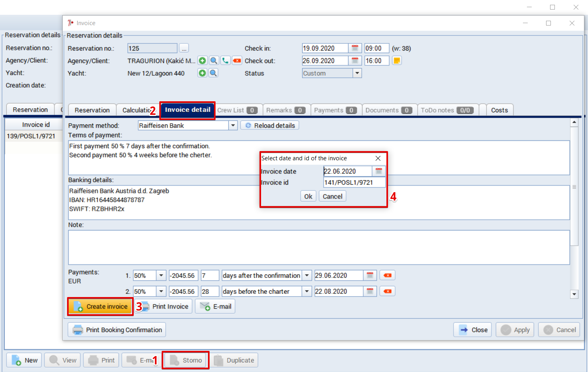Click the Note text area
The width and height of the screenshot is (588, 372).
[x=319, y=247]
